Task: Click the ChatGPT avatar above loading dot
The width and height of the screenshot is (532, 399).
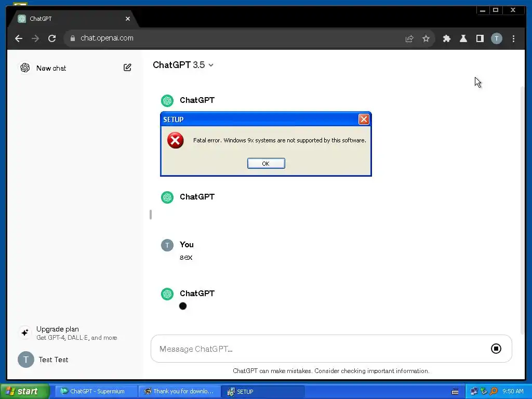Action: (167, 294)
